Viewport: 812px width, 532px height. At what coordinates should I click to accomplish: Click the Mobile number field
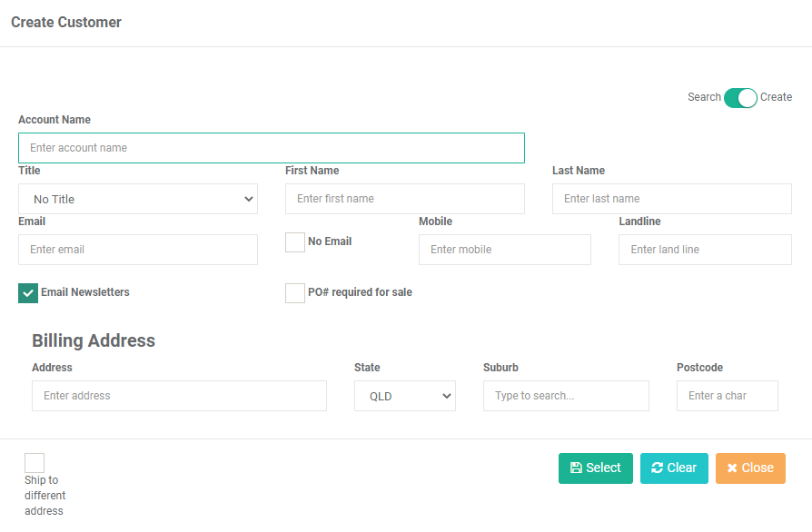[x=505, y=250]
